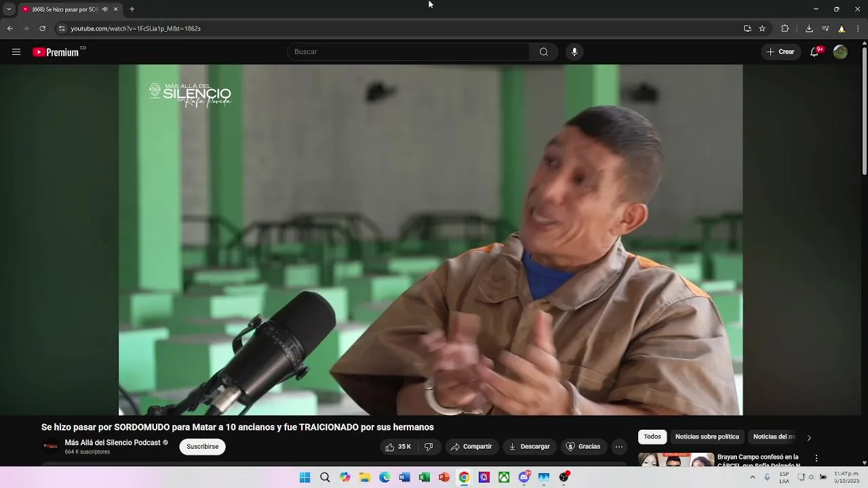
Task: Open Microsoft Edge from taskbar
Action: click(x=384, y=477)
